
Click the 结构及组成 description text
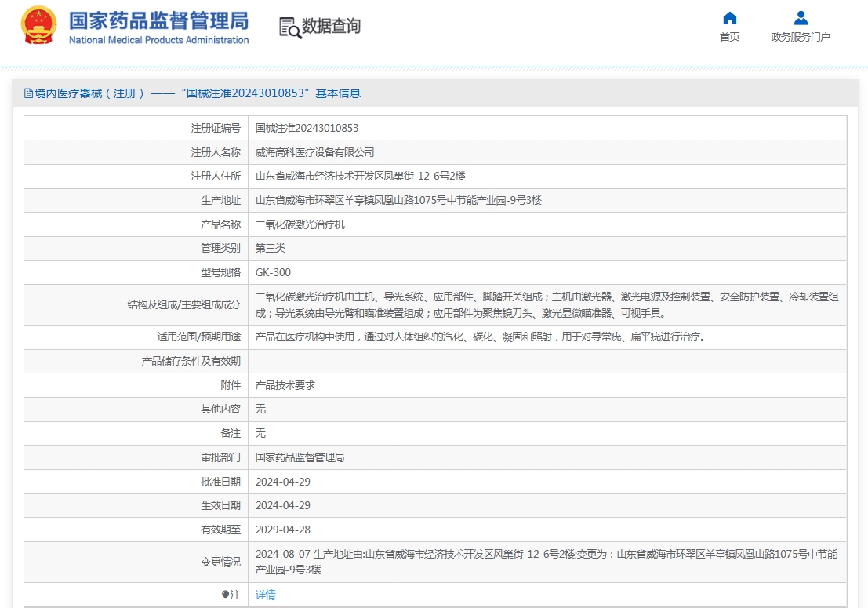click(x=547, y=304)
